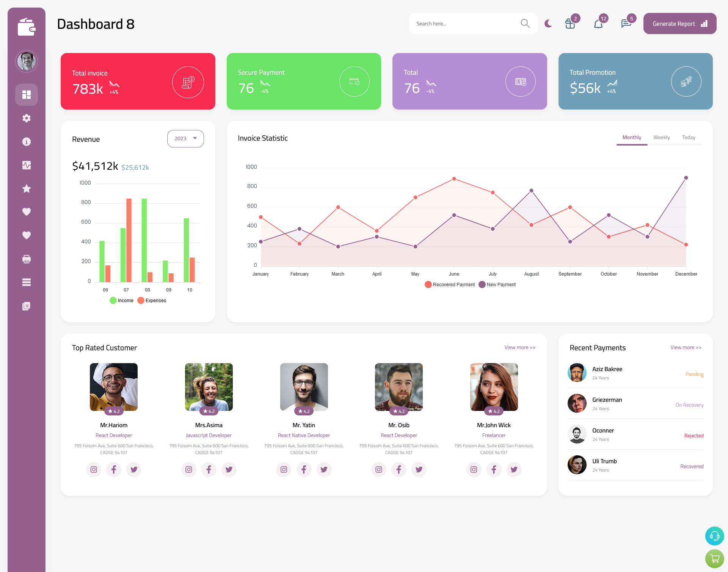
Task: Switch to Today tab in Invoice Statistic
Action: pos(689,137)
